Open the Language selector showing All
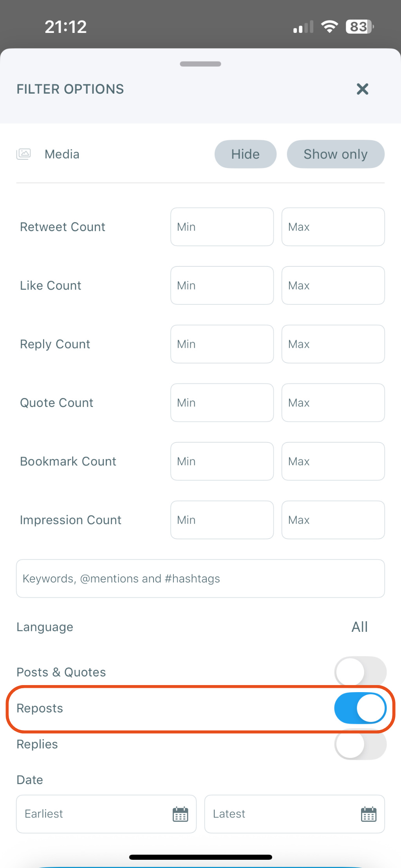 [x=359, y=627]
